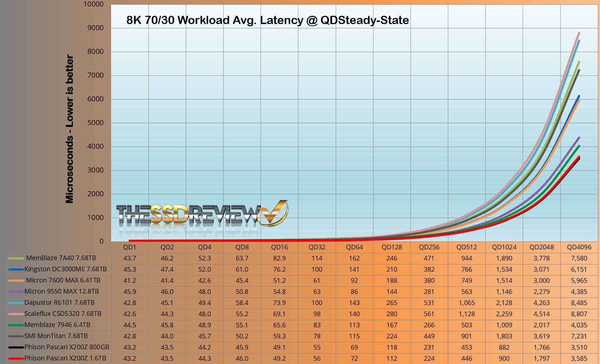This screenshot has height=364, width=600.
Task: Click the QD256 column header
Action: pyautogui.click(x=429, y=247)
